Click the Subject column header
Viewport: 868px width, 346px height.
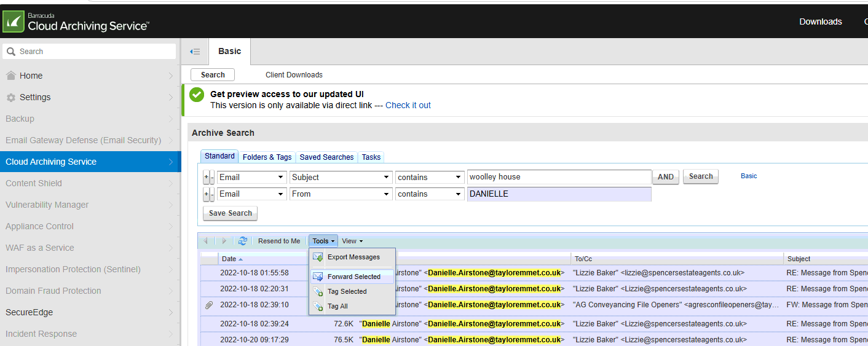(x=826, y=259)
